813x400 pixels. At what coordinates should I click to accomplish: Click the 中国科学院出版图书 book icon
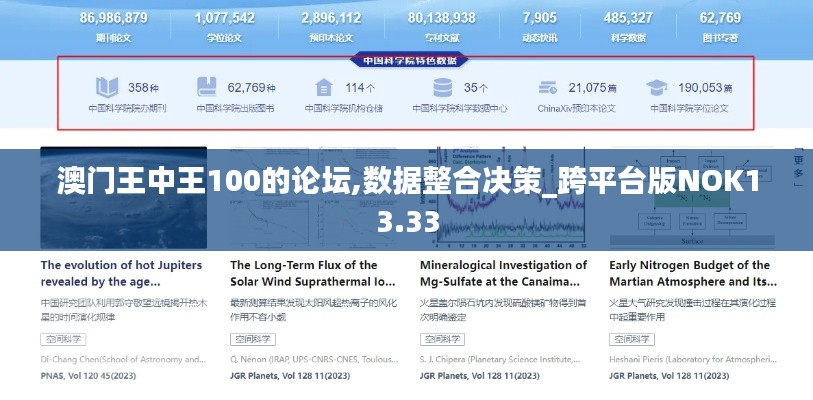click(207, 87)
